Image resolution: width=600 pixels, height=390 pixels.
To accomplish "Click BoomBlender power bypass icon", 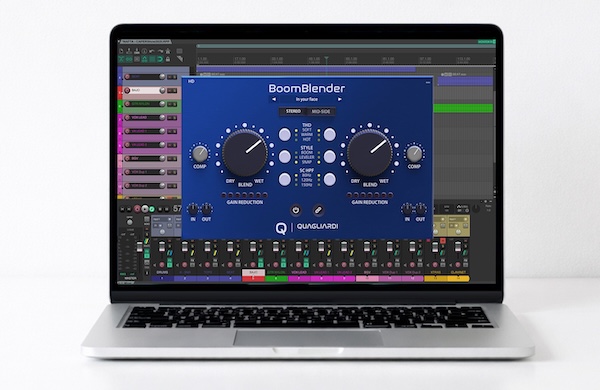I will [x=295, y=210].
